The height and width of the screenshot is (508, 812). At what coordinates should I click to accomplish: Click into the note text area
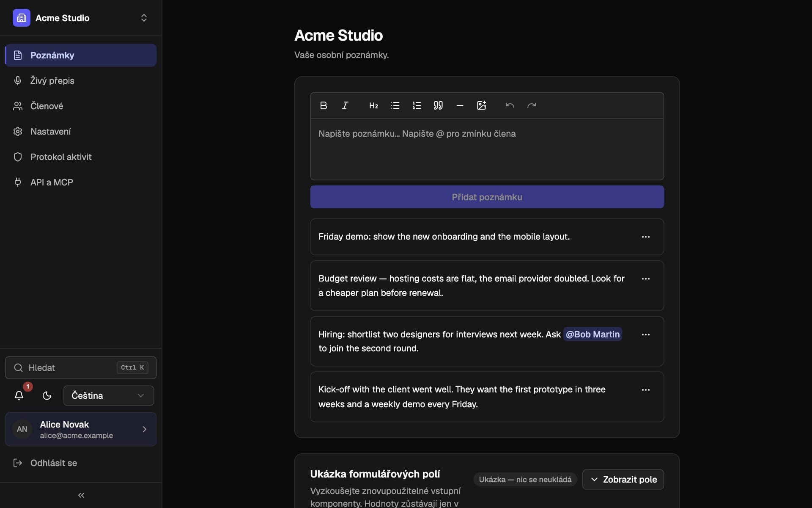click(487, 149)
